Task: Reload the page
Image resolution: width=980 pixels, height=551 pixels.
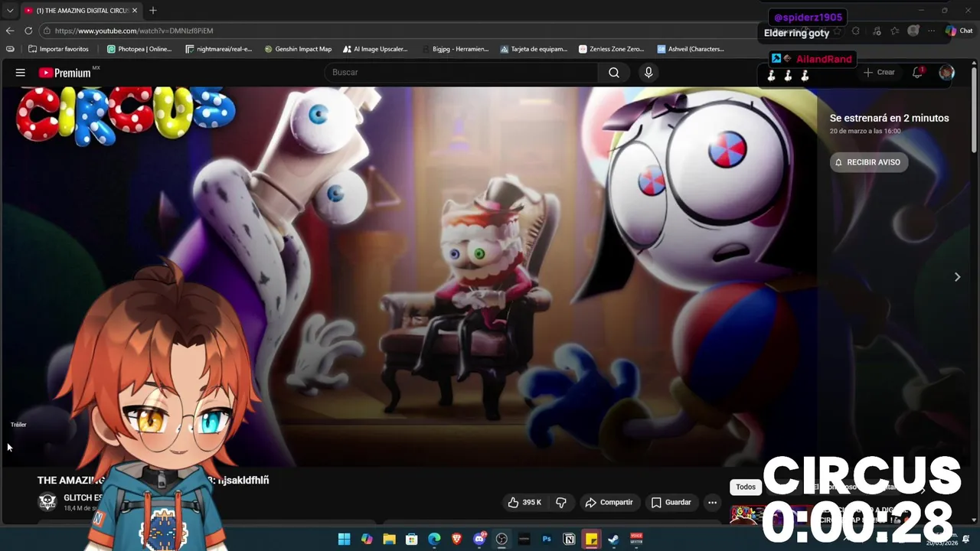Action: 28,31
